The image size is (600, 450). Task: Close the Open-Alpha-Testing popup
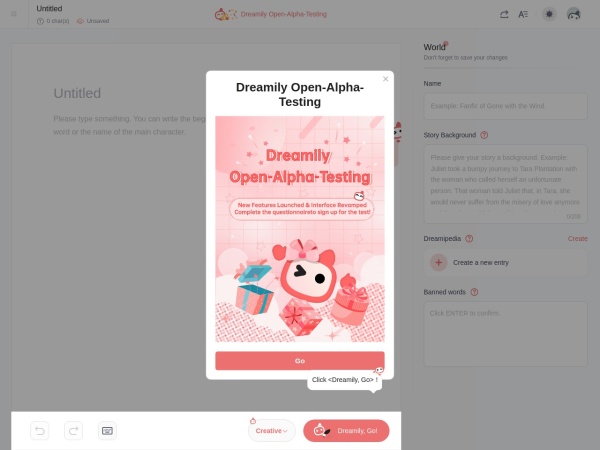tap(386, 79)
